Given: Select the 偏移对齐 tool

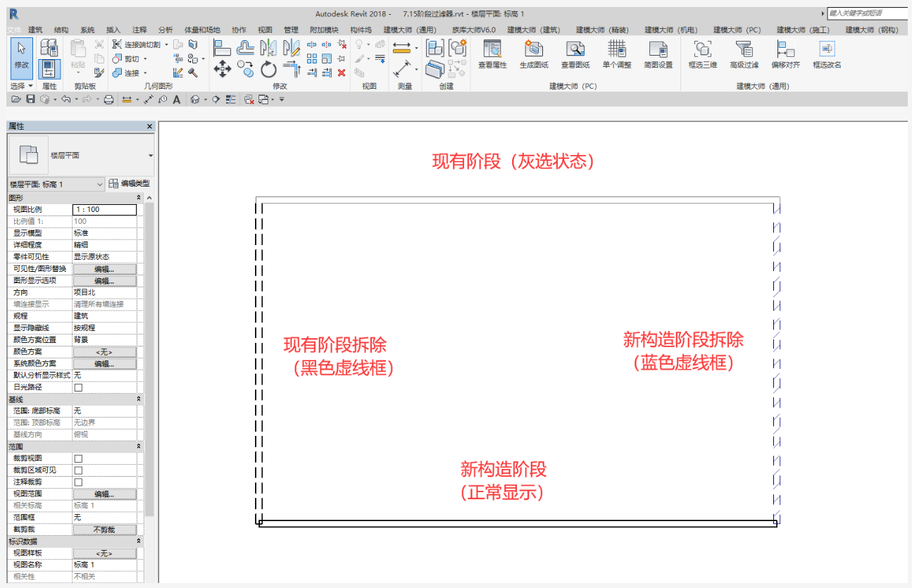Looking at the screenshot, I should click(785, 54).
